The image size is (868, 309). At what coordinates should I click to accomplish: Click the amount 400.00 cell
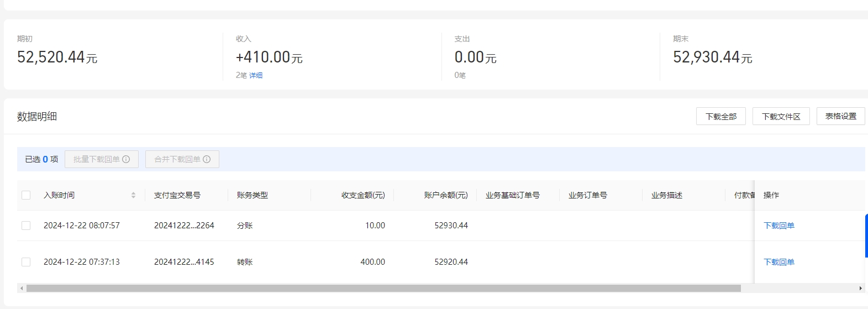[x=373, y=262]
